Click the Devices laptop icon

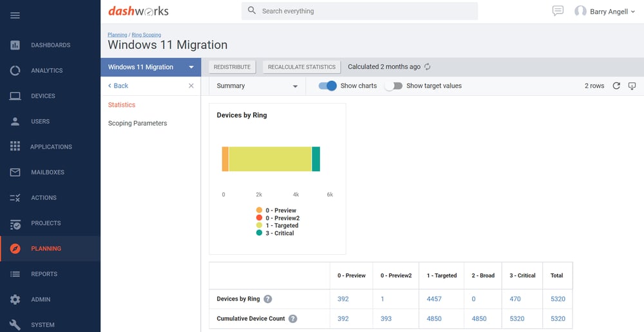pyautogui.click(x=15, y=96)
